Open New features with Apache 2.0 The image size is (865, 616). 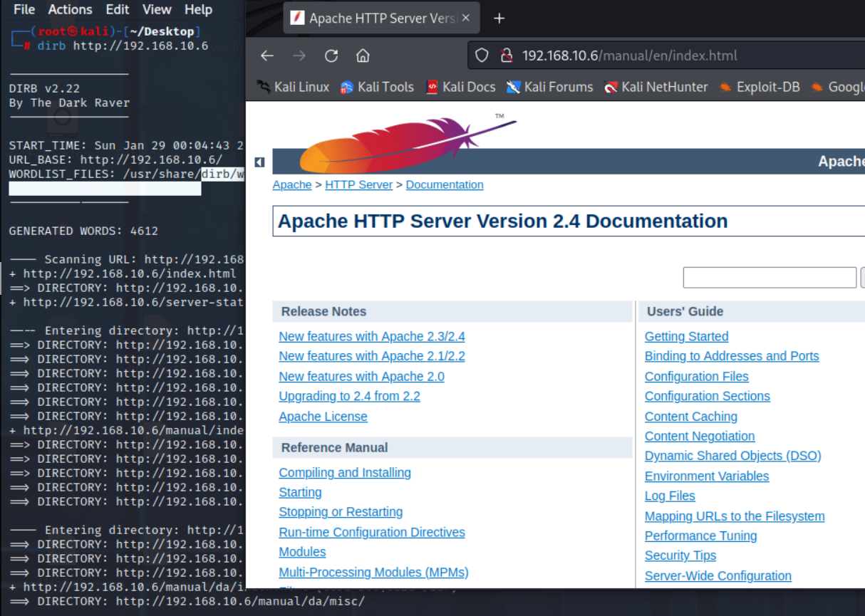(x=361, y=376)
